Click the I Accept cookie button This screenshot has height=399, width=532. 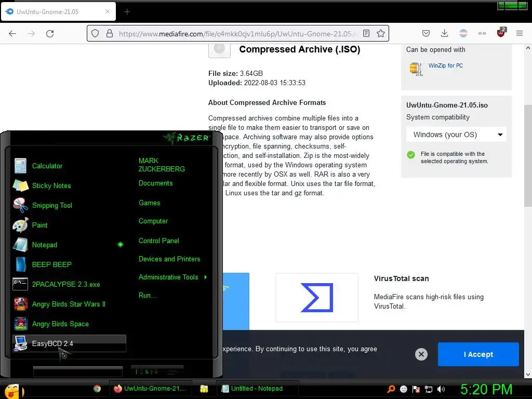click(x=478, y=354)
